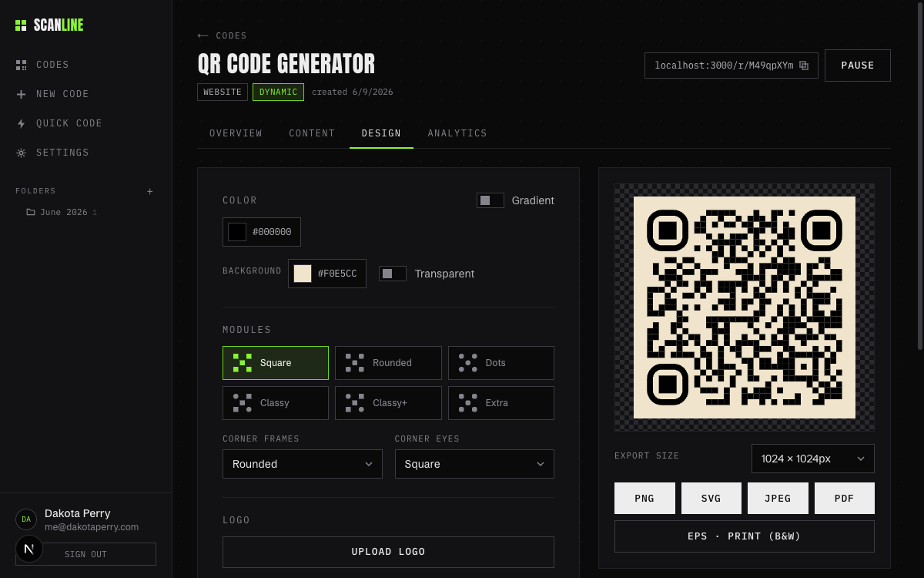This screenshot has height=578, width=924.
Task: Click the Settings gear icon
Action: [x=22, y=153]
